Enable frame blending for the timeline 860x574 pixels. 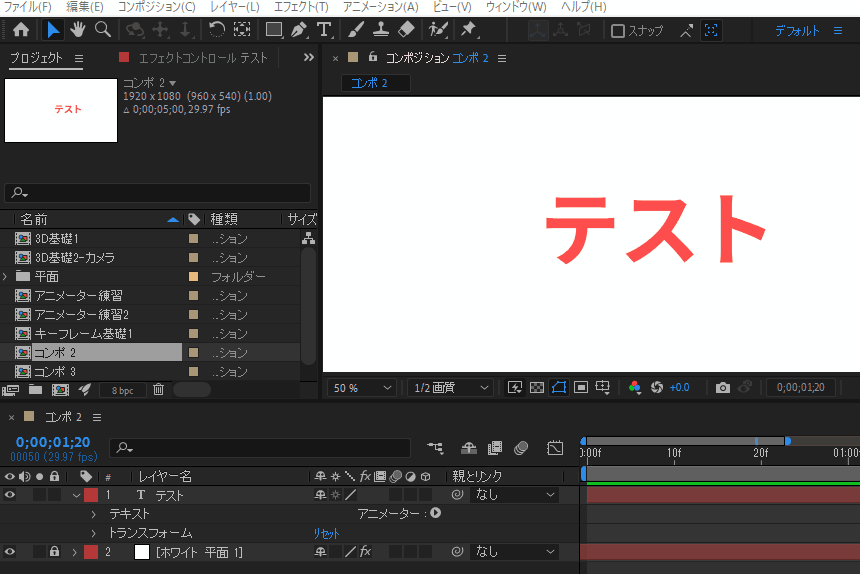(x=495, y=448)
